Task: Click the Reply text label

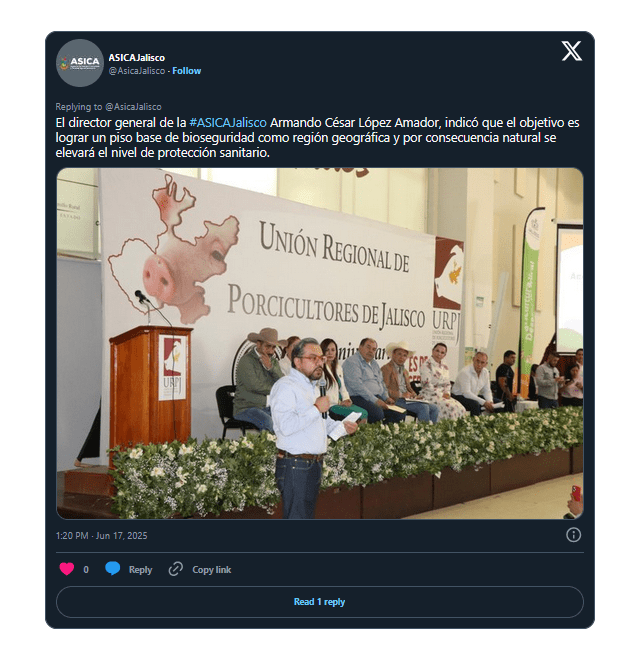Action: pos(140,569)
